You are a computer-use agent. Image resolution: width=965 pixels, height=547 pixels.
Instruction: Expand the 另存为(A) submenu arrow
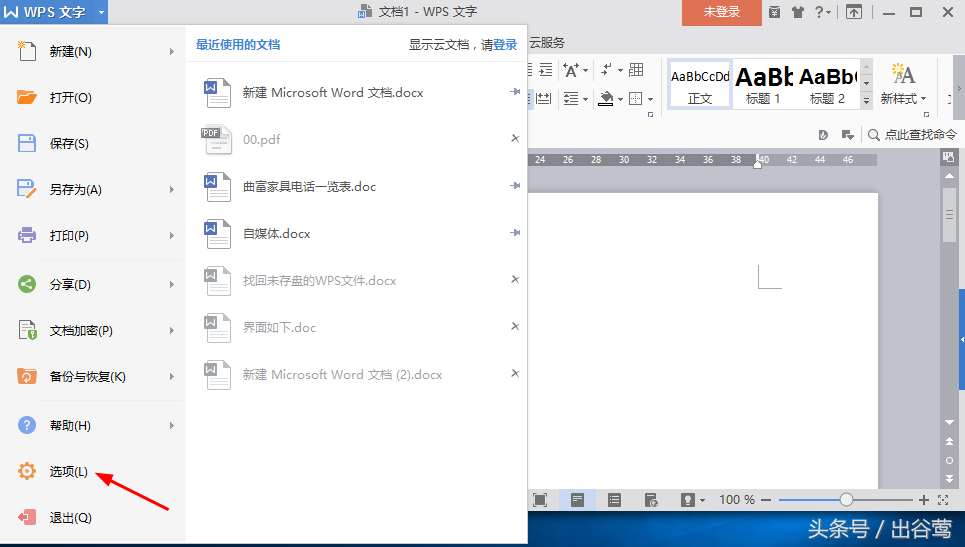coord(172,190)
